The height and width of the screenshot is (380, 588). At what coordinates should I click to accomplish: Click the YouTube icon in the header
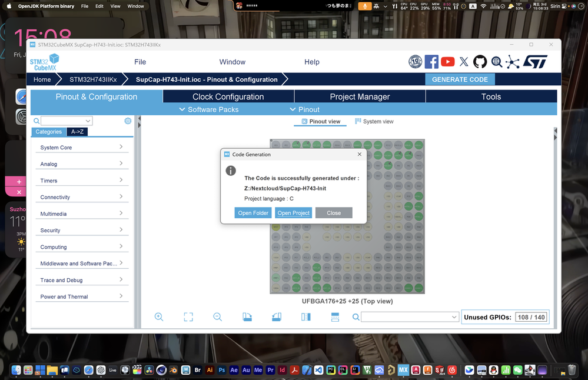(447, 61)
